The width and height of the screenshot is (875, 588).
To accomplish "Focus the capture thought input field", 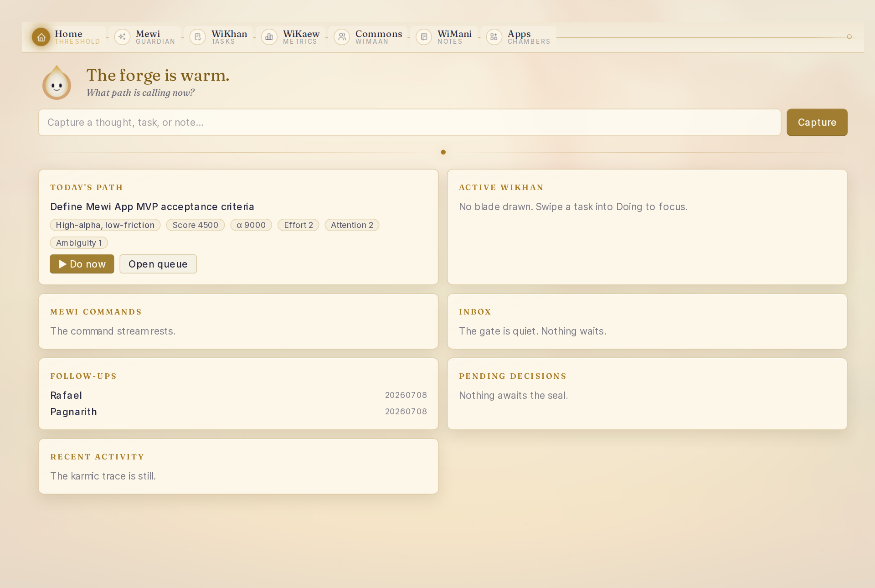I will tap(410, 122).
